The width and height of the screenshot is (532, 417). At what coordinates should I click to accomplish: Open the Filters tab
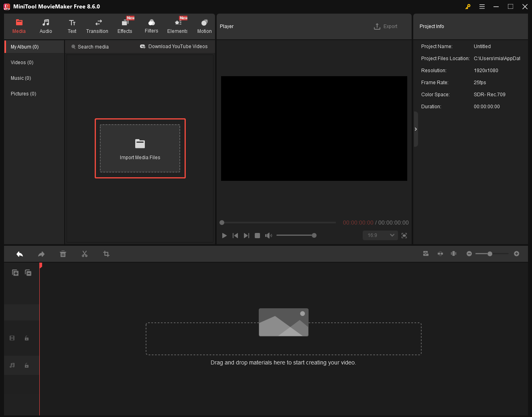(151, 26)
